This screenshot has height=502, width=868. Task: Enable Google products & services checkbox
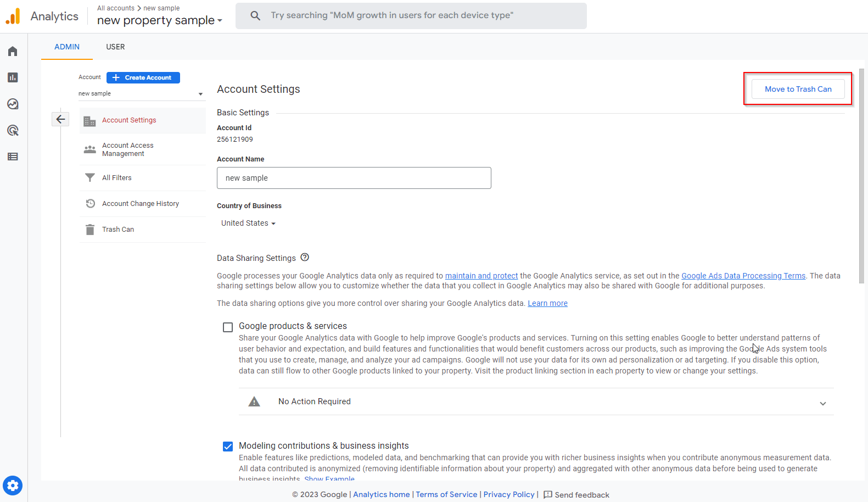pyautogui.click(x=228, y=327)
